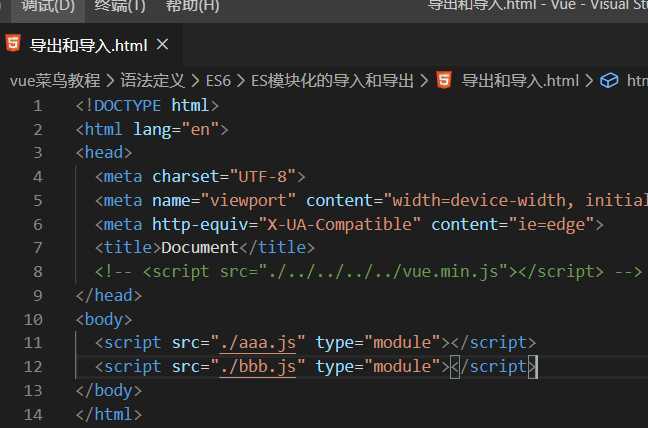Click breadcrumb 语法定义
Screen dimensions: 648x428
pos(152,81)
